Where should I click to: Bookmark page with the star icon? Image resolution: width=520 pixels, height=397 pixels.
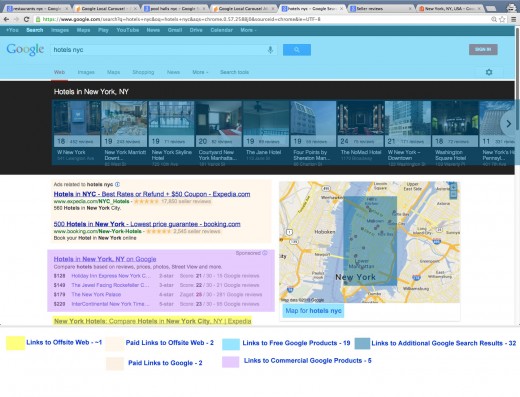502,19
